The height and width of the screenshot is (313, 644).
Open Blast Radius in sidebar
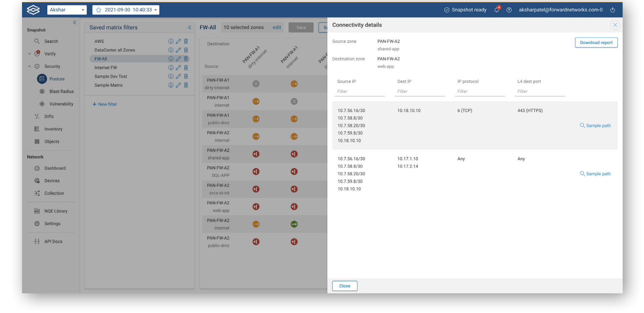pyautogui.click(x=61, y=91)
